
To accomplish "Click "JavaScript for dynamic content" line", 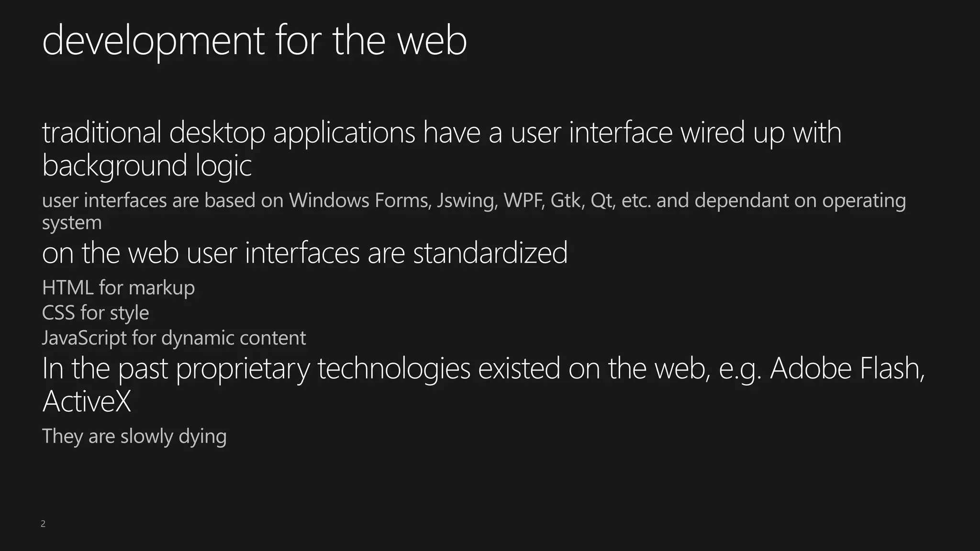I will tap(174, 338).
